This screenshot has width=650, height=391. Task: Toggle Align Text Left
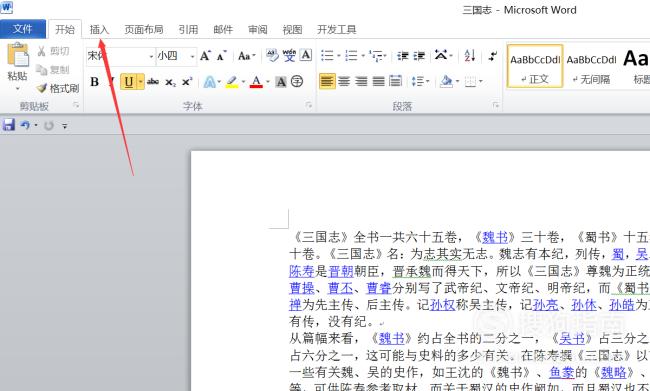[327, 81]
